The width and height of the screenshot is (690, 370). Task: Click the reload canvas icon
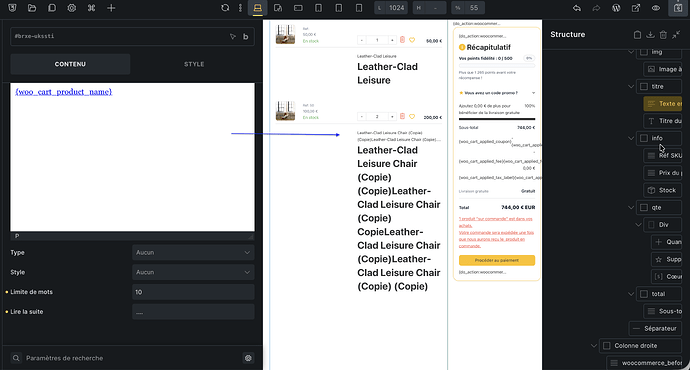click(225, 8)
